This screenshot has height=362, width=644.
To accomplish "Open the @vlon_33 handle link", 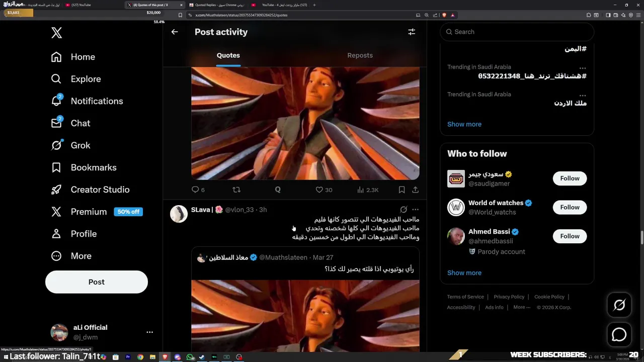I will [x=239, y=210].
